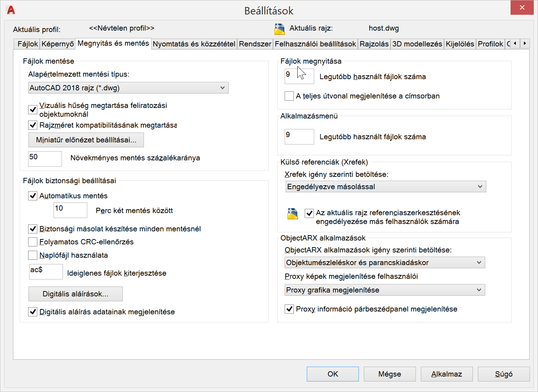
Task: Click the Miniatűr előnézet beállításai button
Action: 86,140
